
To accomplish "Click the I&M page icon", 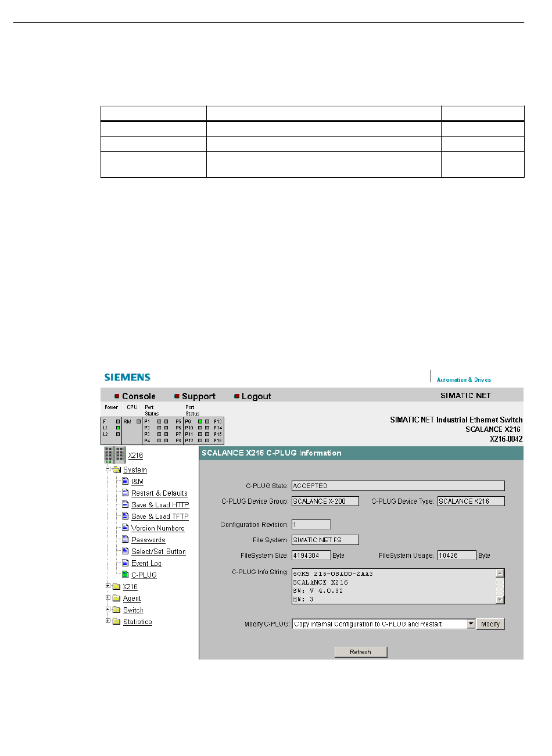I will point(125,481).
